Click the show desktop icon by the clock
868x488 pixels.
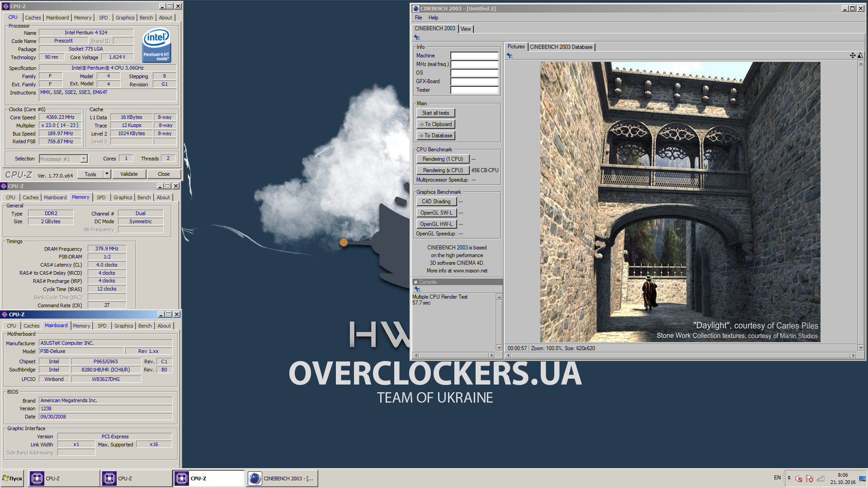863,479
